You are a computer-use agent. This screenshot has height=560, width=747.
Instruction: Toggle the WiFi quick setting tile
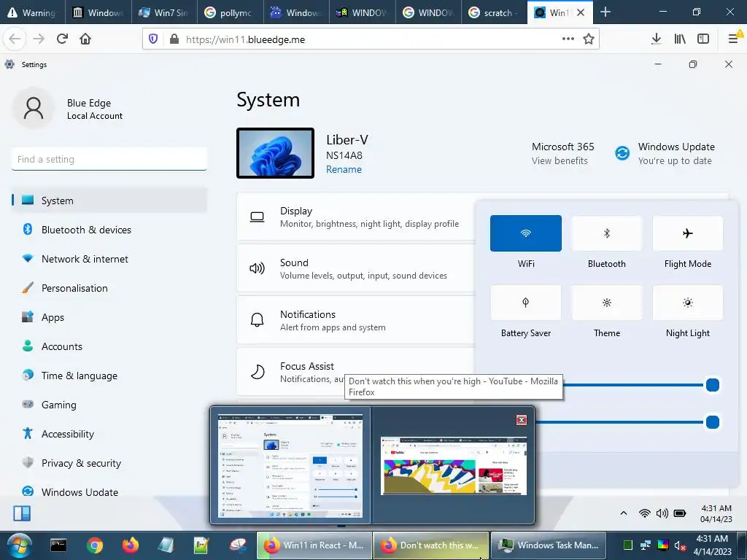525,233
